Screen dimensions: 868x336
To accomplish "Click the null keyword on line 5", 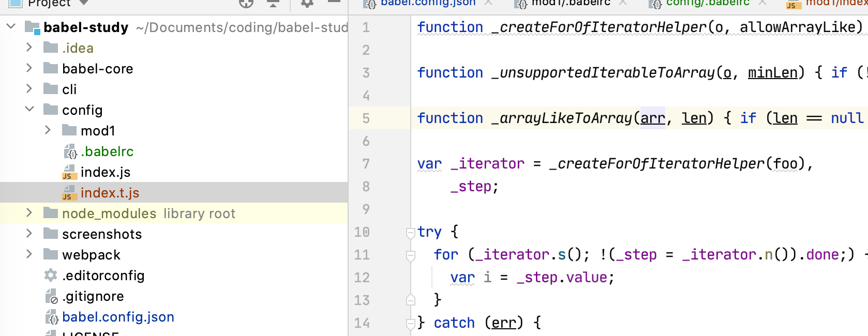I will 847,118.
